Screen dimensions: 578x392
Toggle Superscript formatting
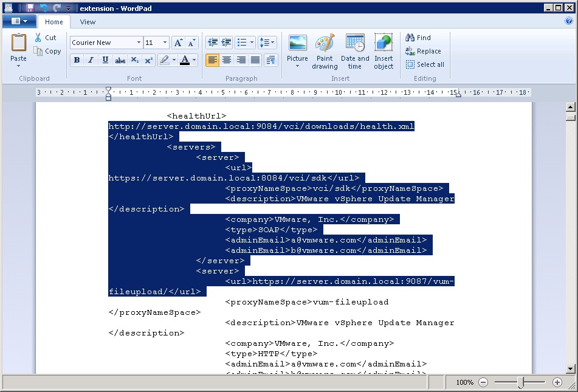[148, 60]
